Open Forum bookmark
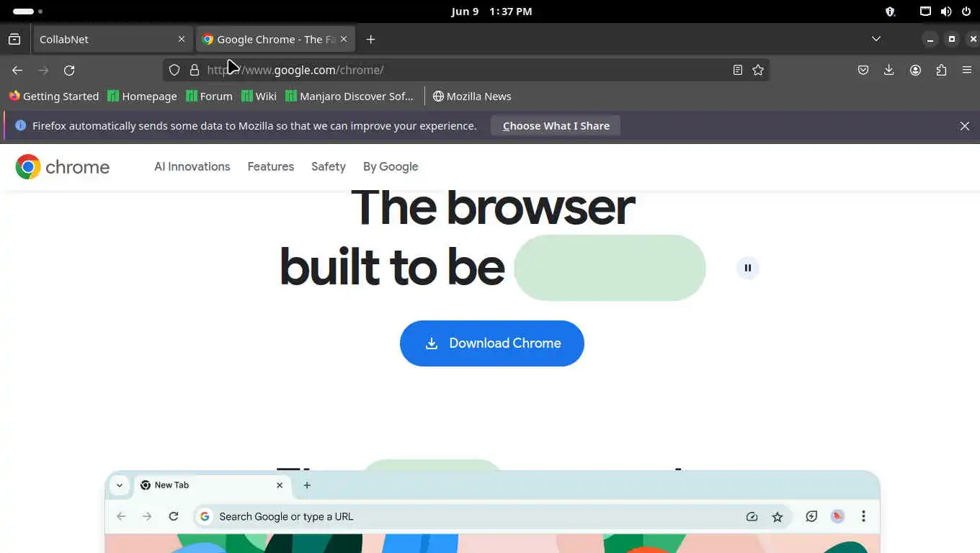Screen dimensions: 980x553 tap(209, 96)
